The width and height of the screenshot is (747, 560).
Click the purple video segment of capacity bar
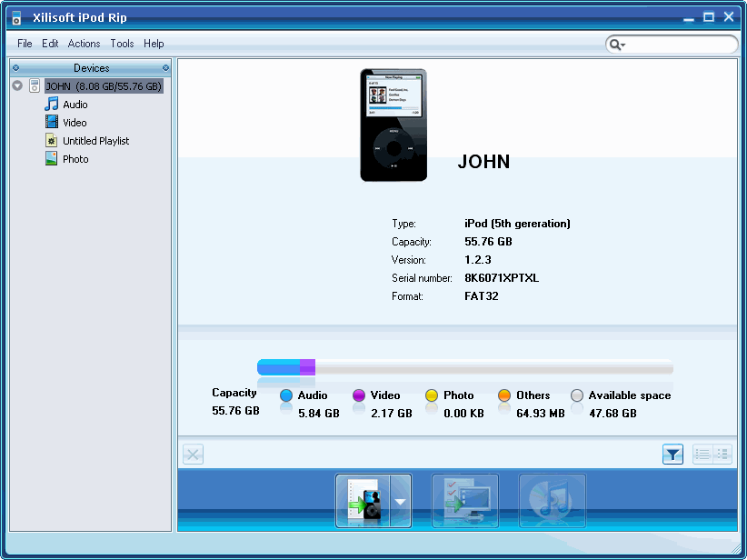pyautogui.click(x=307, y=367)
